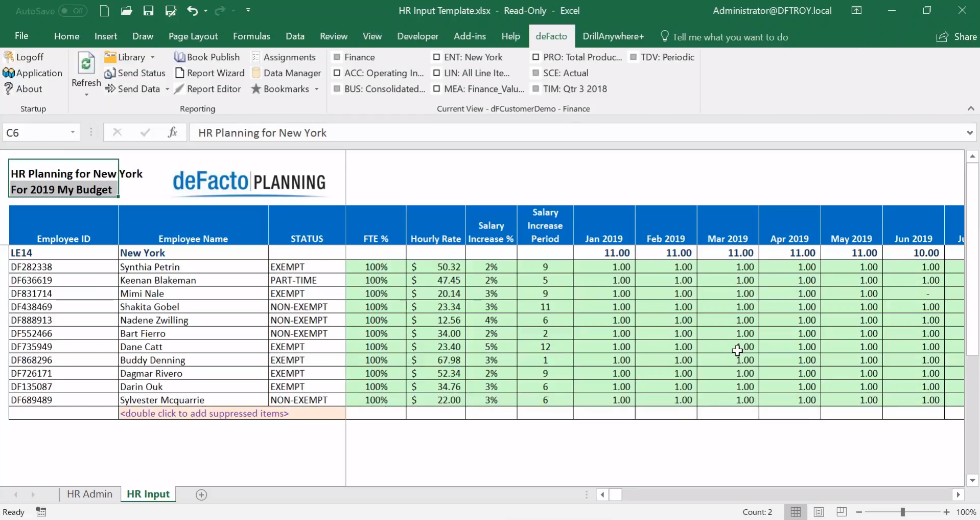The image size is (980, 520).
Task: Click double click to add suppressed items cell
Action: pyautogui.click(x=232, y=413)
